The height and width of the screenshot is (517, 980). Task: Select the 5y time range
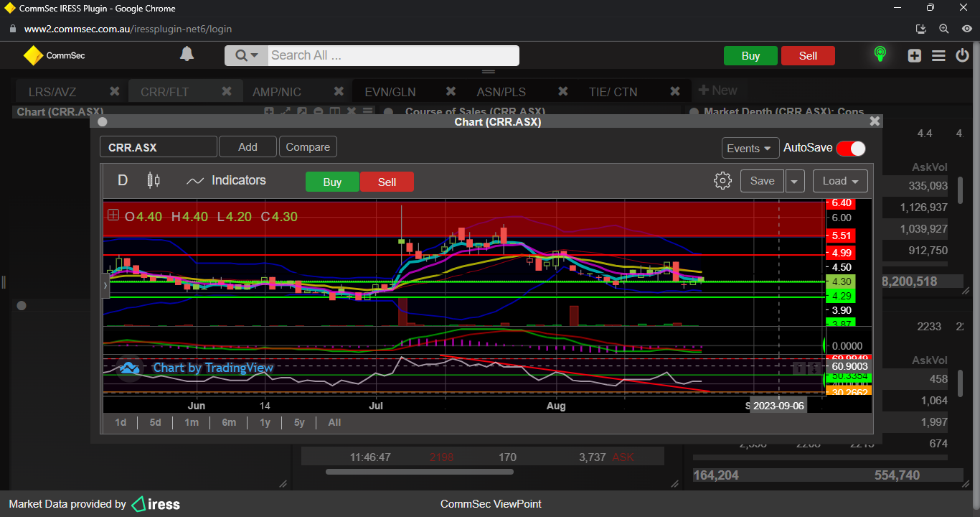[299, 422]
